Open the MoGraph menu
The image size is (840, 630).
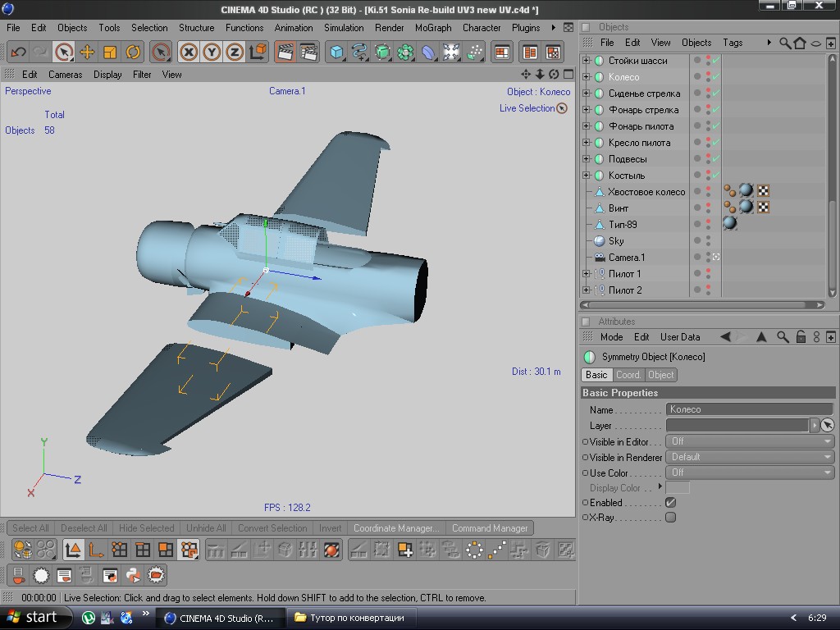[432, 27]
